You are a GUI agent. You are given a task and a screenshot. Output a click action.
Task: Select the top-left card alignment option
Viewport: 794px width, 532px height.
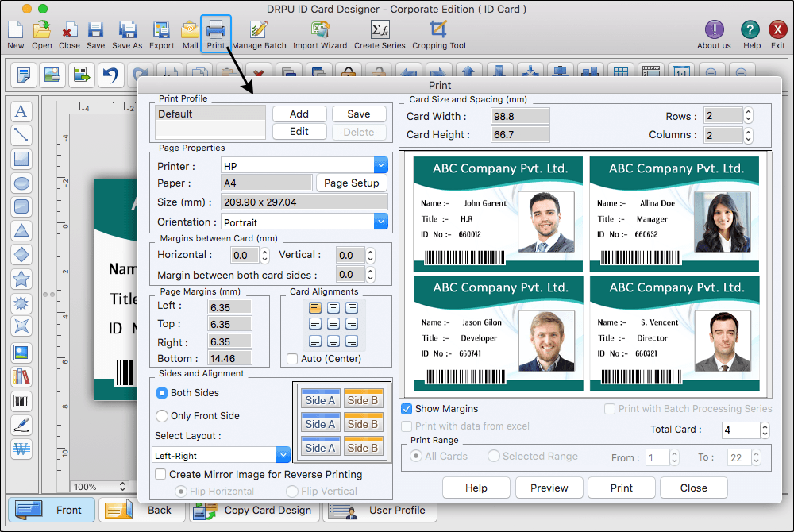(x=315, y=307)
